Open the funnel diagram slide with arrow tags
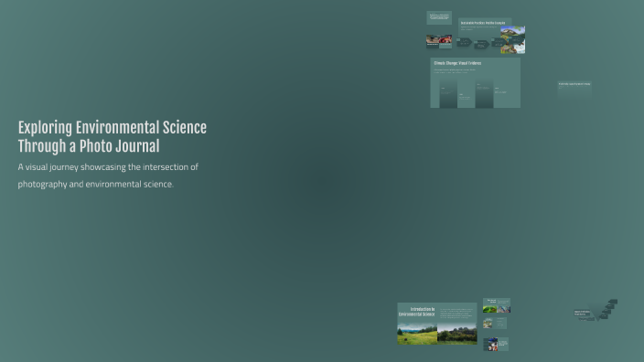Viewport: 644px width, 362px height. click(x=596, y=310)
